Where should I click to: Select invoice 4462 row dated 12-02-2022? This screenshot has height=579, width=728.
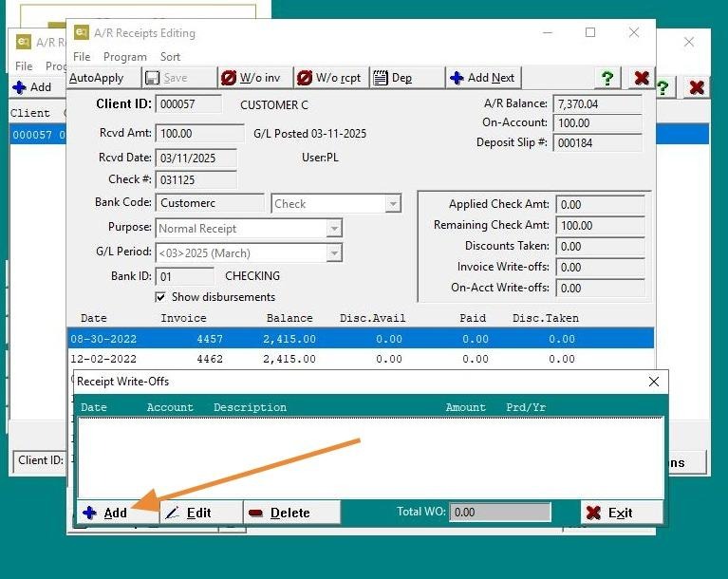[361, 359]
